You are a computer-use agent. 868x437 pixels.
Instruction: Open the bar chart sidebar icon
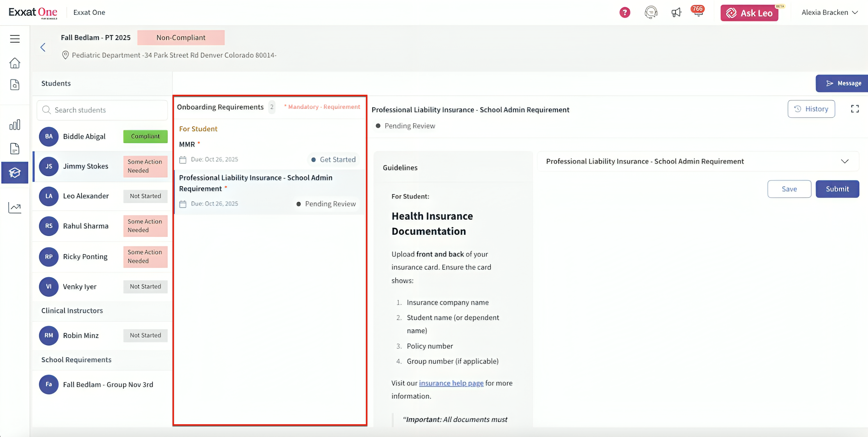coord(15,125)
